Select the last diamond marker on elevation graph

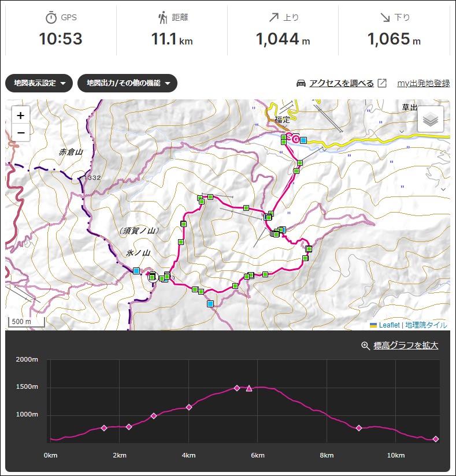coord(436,439)
